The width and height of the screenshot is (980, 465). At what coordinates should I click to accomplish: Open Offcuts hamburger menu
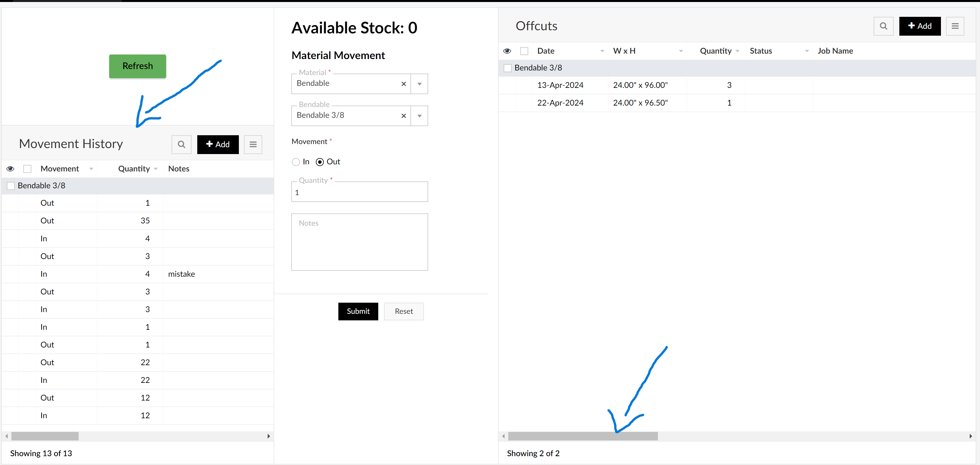(x=955, y=26)
